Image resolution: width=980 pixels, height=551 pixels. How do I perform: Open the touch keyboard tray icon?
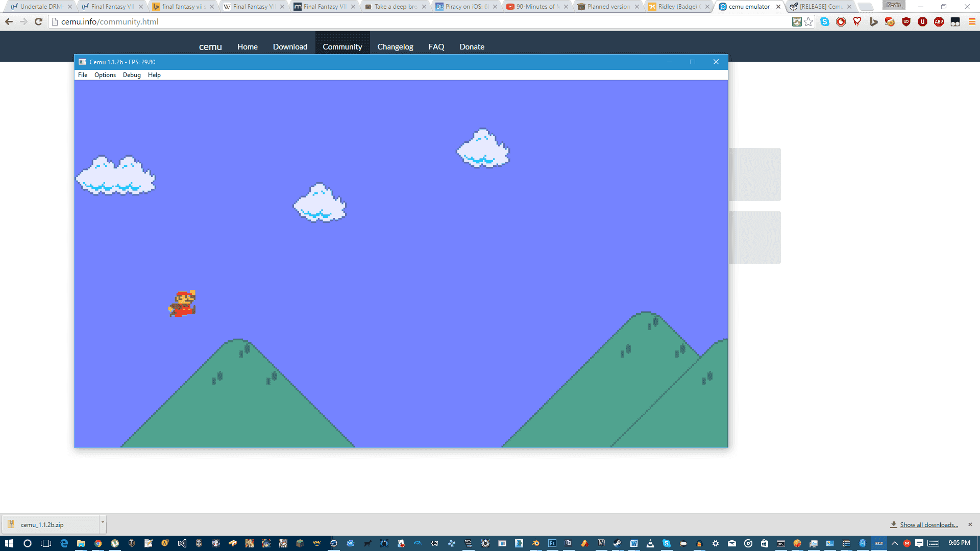pos(934,543)
